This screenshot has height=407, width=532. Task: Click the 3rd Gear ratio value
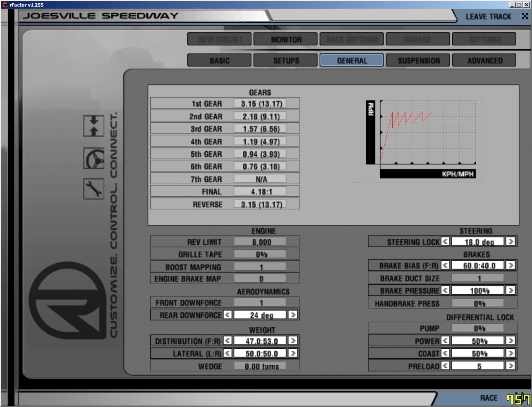point(260,129)
